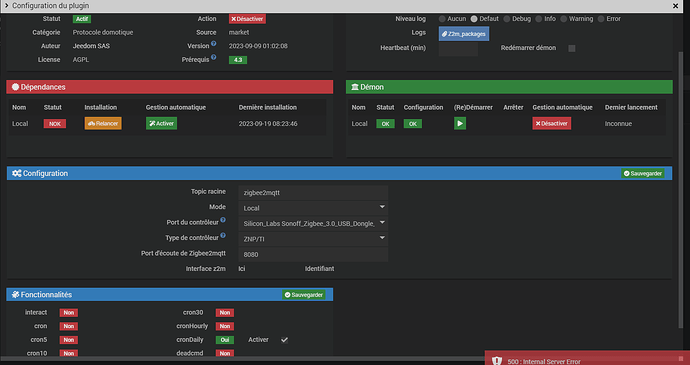Disable automatic demon management with Désactiver

552,123
